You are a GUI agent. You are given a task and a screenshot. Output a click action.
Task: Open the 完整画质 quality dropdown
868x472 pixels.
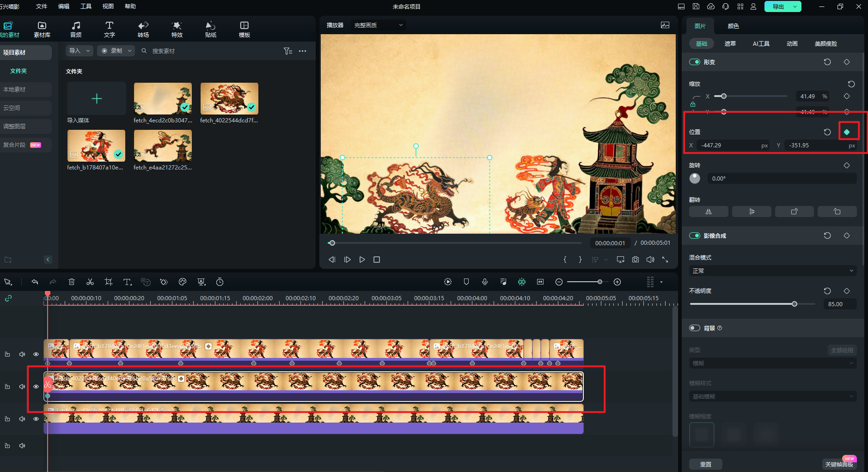(378, 25)
